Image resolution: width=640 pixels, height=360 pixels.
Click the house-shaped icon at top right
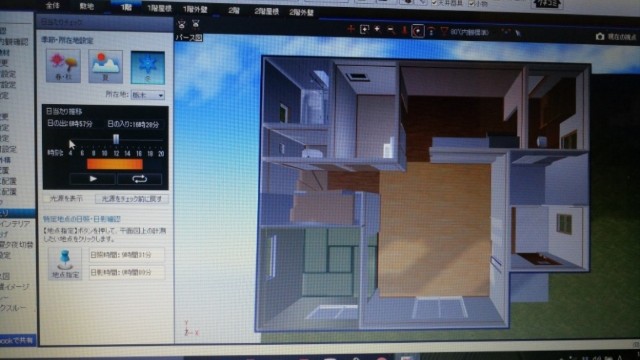547,4
